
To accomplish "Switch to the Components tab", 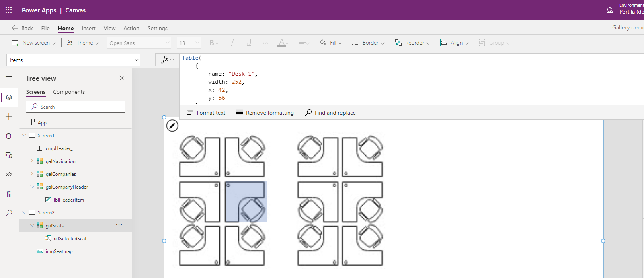I will [69, 92].
